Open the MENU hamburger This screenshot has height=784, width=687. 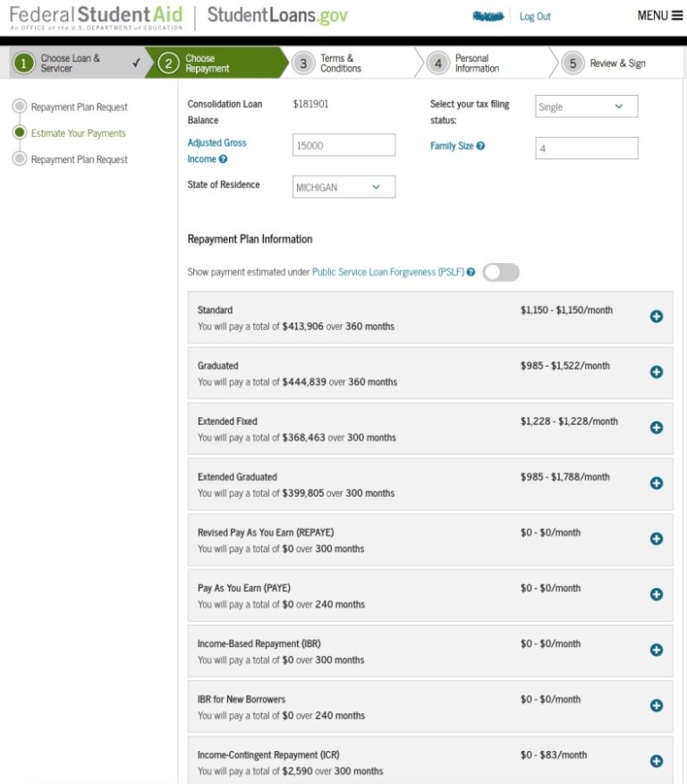pyautogui.click(x=659, y=15)
